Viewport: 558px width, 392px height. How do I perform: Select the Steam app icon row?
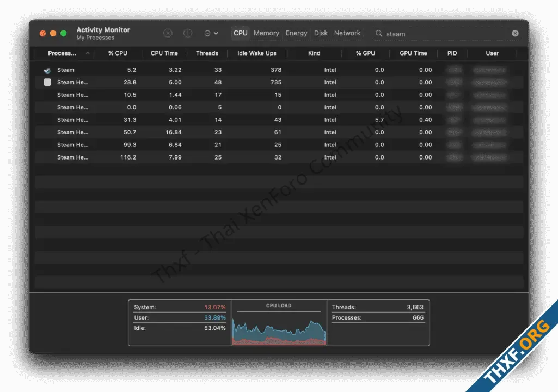click(48, 70)
